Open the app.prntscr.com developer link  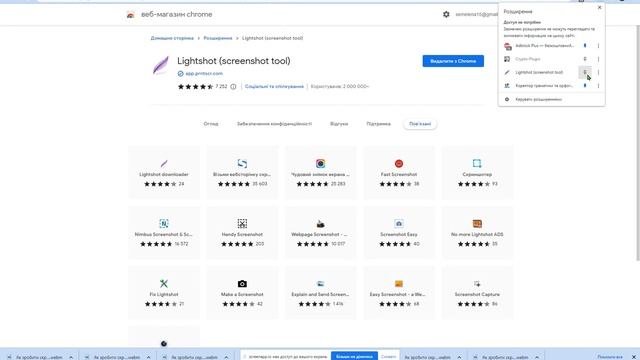coord(204,73)
